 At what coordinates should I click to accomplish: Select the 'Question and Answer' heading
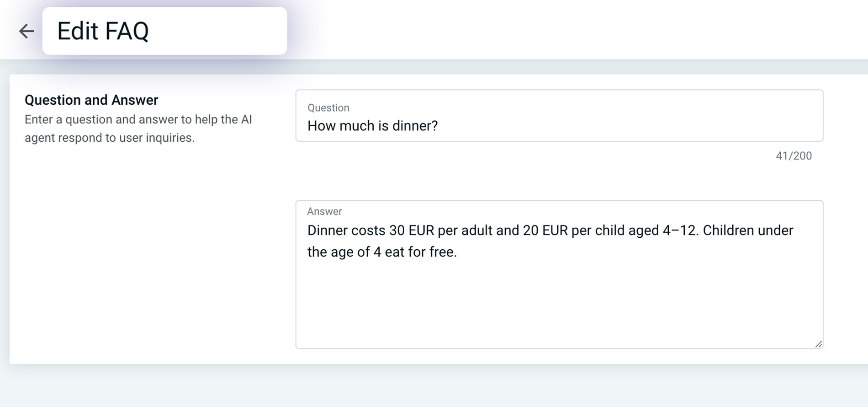(x=91, y=100)
